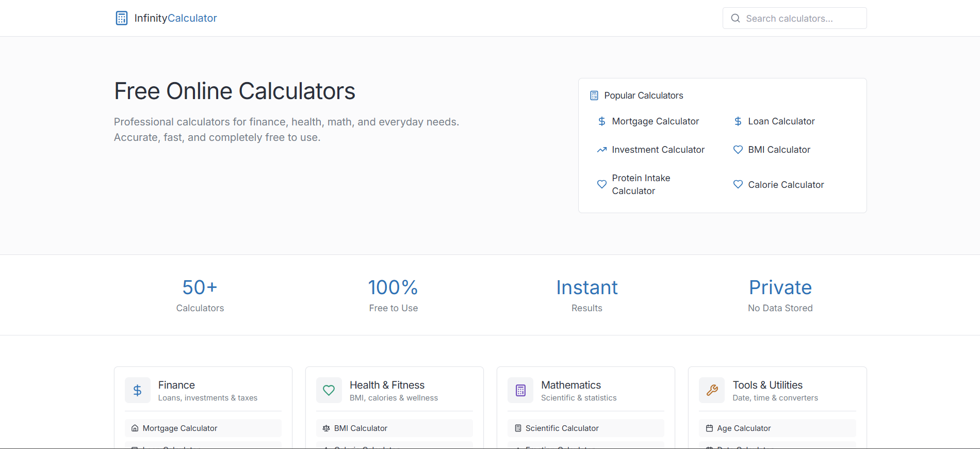This screenshot has height=449, width=980.
Task: Click the trending arrow icon beside Investment Calculator
Action: [601, 150]
